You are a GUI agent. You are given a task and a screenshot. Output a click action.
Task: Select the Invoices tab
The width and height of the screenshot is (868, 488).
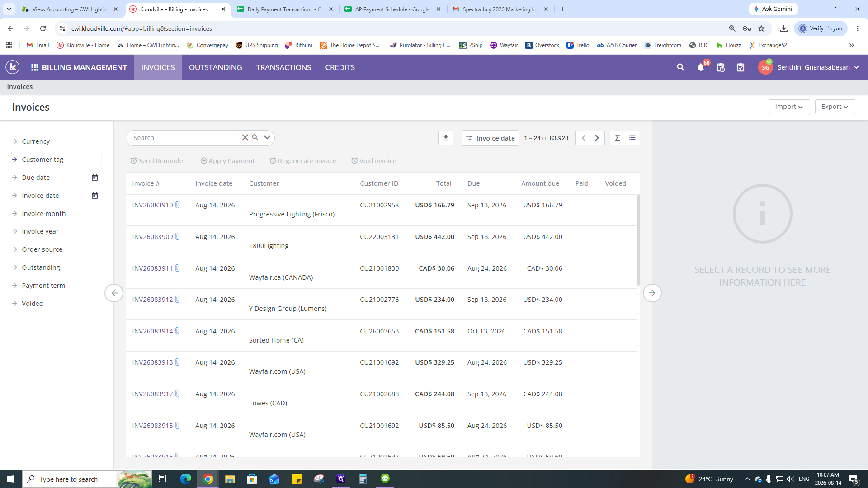coord(158,67)
